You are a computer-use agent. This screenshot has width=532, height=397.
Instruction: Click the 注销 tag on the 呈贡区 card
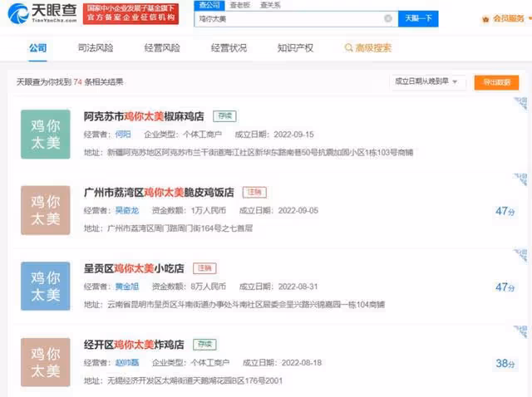(204, 268)
